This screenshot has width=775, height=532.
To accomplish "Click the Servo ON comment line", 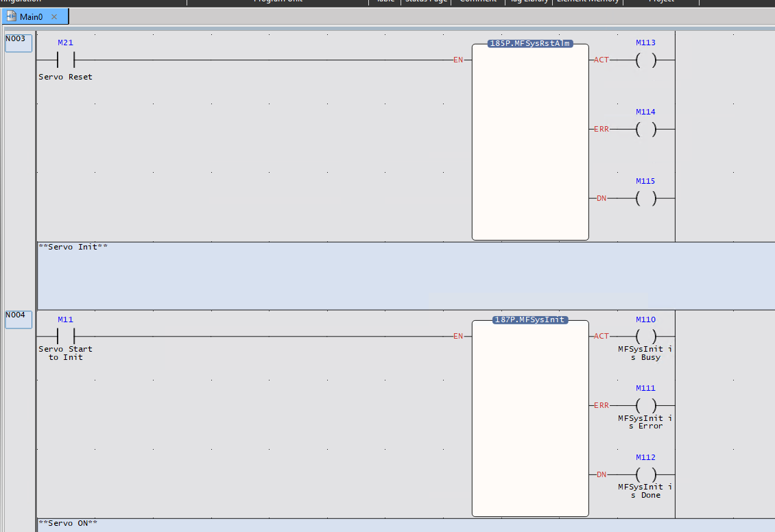I will 405,524.
